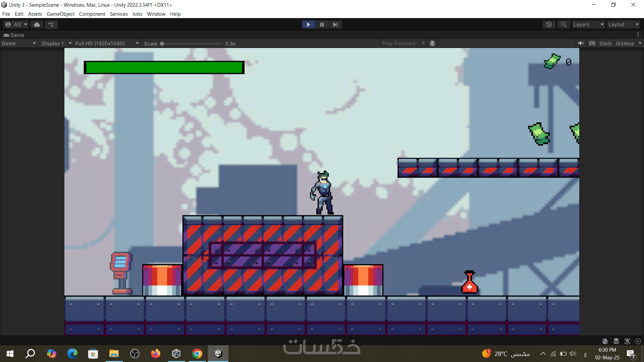Toggle the Stats overlay
Viewport: 644px width, 362px height.
coord(605,44)
